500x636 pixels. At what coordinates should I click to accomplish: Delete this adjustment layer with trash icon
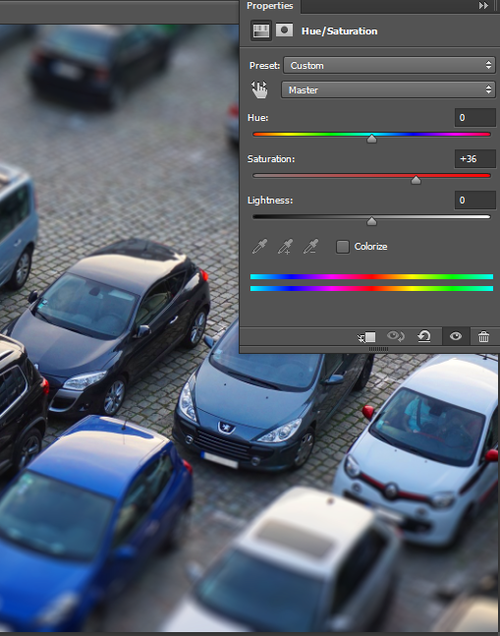pyautogui.click(x=483, y=337)
